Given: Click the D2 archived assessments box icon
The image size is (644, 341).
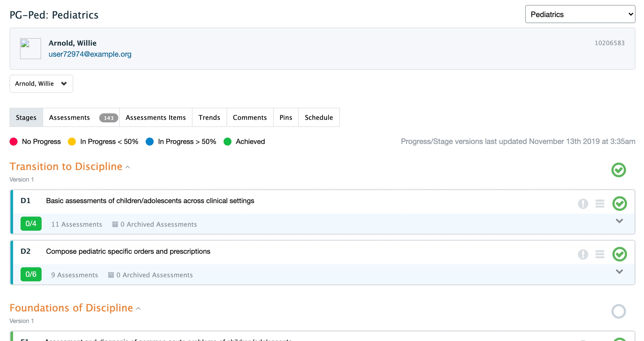Looking at the screenshot, I should [111, 275].
